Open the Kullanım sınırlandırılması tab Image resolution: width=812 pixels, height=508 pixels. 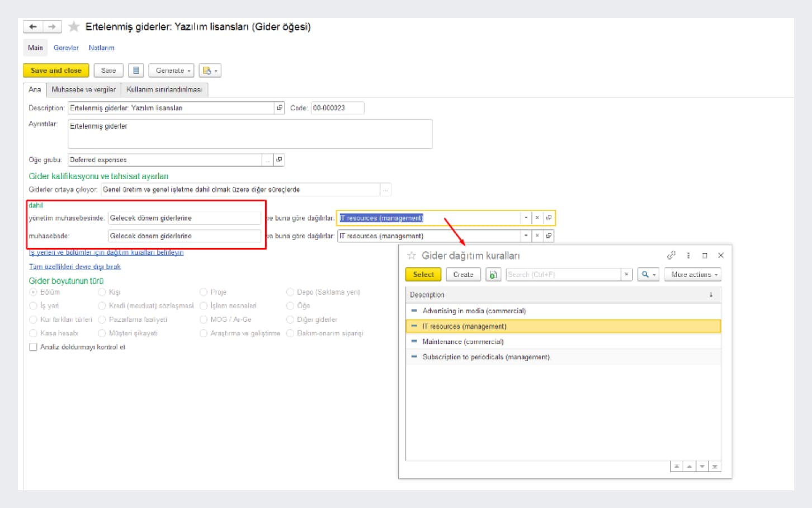coord(164,90)
